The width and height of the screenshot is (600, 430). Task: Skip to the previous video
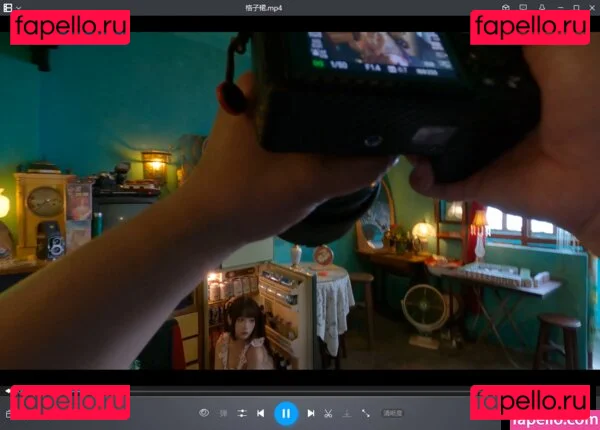[x=260, y=412]
